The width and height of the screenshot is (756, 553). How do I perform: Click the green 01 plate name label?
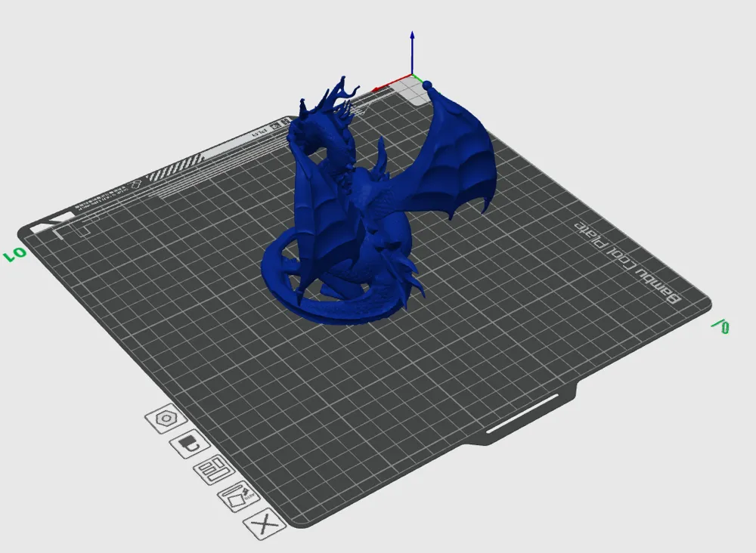15,254
